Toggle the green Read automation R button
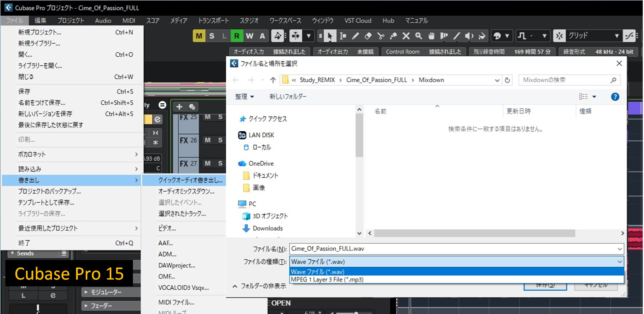 pos(237,36)
